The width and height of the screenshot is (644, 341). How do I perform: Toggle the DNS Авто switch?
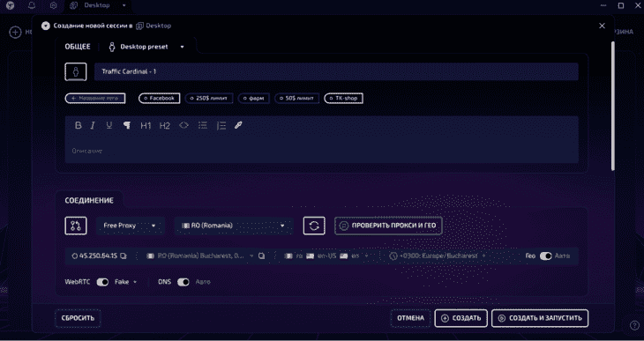183,282
